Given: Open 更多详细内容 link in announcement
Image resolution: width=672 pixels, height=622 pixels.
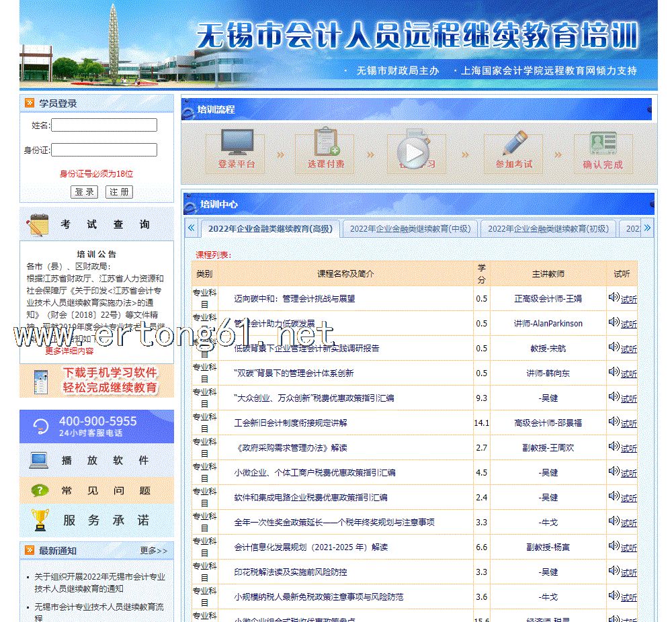Looking at the screenshot, I should coord(69,351).
